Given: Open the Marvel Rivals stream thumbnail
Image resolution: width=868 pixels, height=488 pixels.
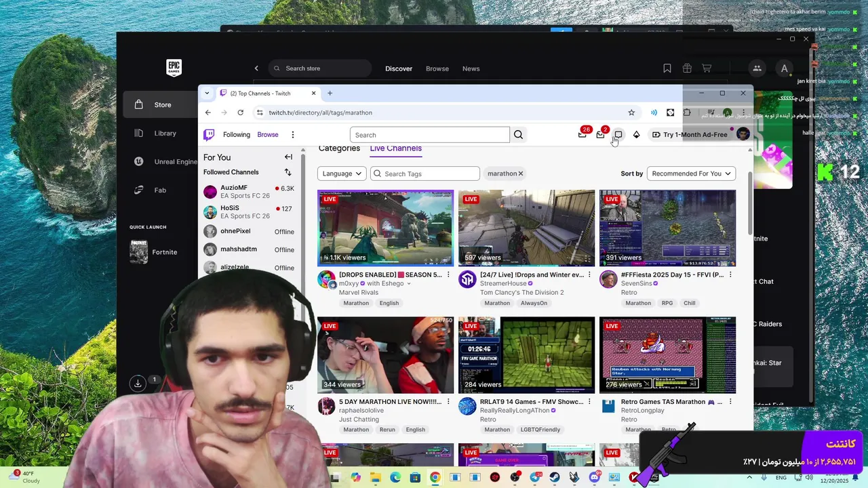Looking at the screenshot, I should [385, 228].
